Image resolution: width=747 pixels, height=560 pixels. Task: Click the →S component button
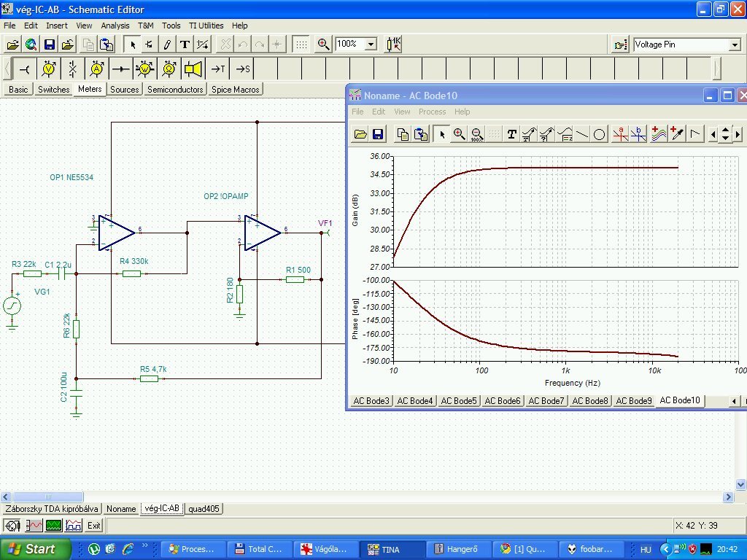pos(242,69)
